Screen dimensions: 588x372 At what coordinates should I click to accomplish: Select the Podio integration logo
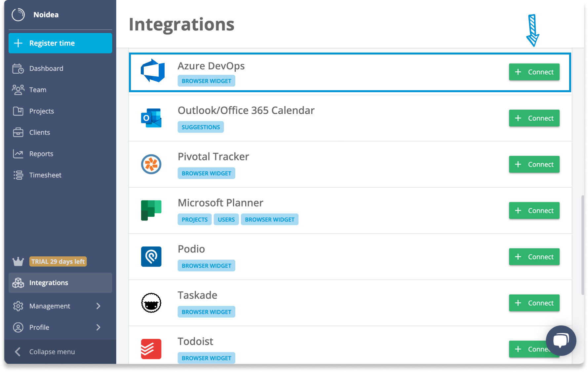[151, 257]
